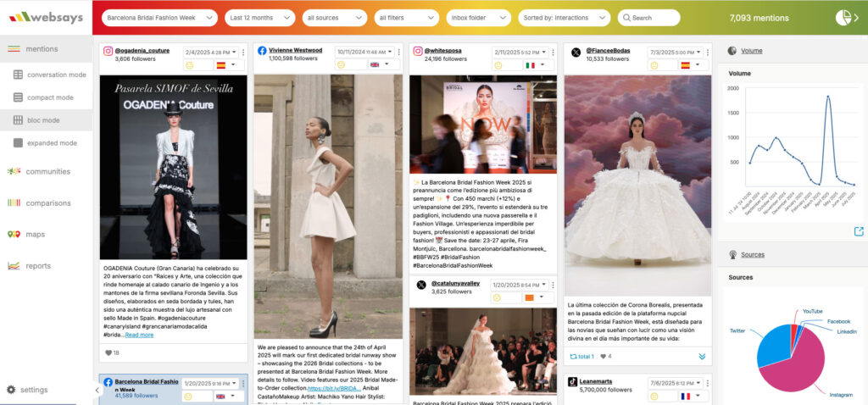Click the websays logo
The height and width of the screenshot is (405, 868).
point(46,17)
